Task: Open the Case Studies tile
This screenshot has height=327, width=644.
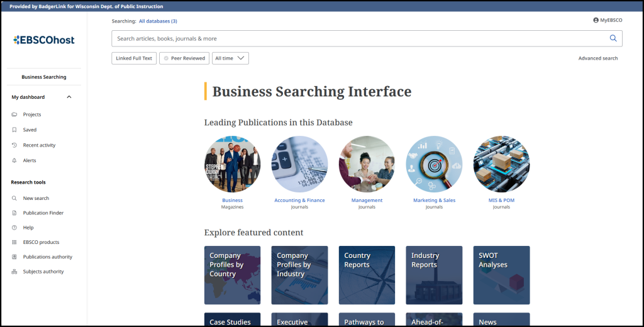Action: pyautogui.click(x=233, y=319)
